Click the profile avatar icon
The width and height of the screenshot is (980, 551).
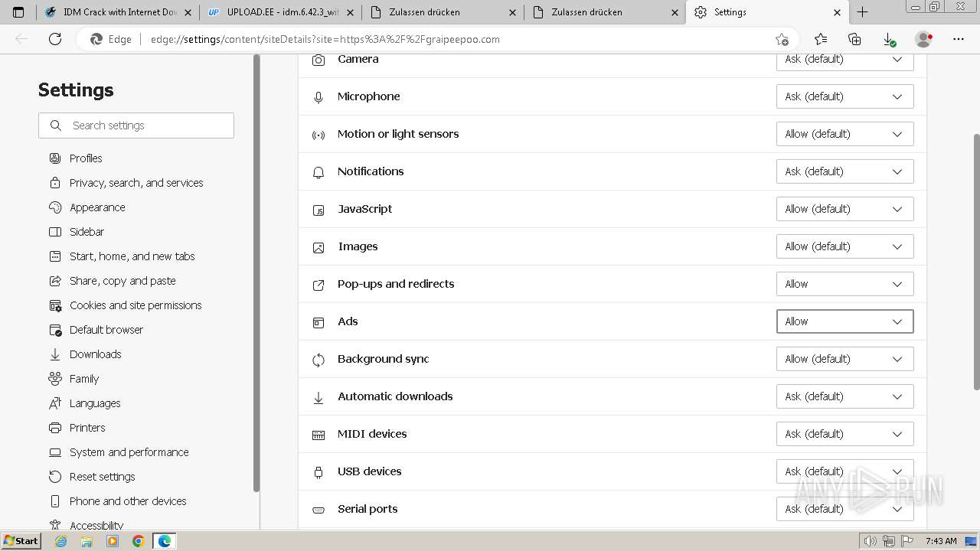tap(923, 39)
